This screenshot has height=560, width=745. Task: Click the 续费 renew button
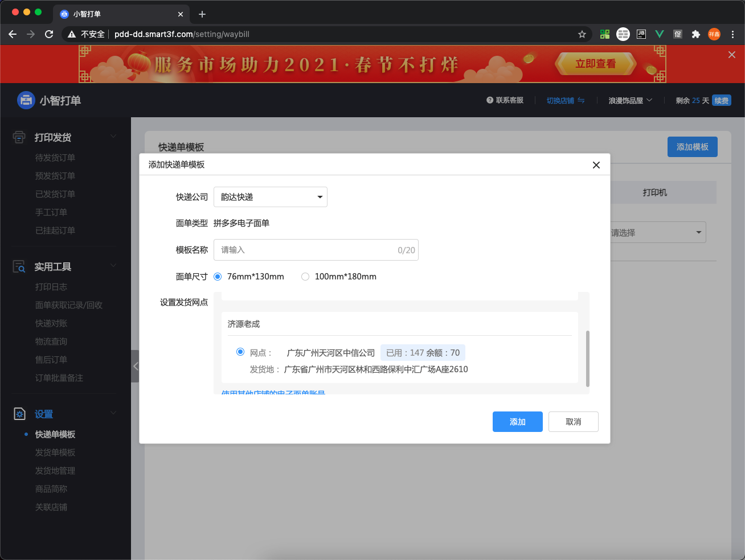coord(722,101)
